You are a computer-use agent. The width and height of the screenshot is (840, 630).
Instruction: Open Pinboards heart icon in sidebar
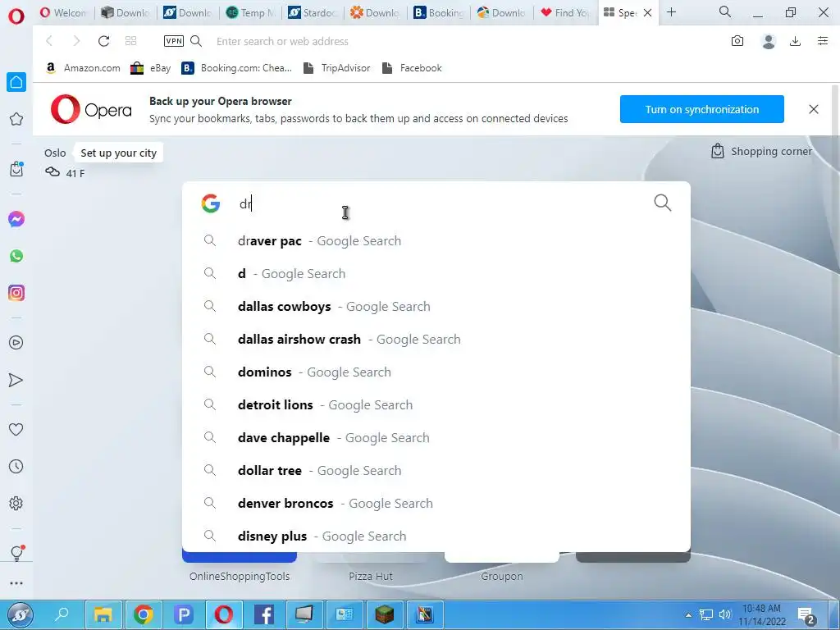[x=16, y=429]
